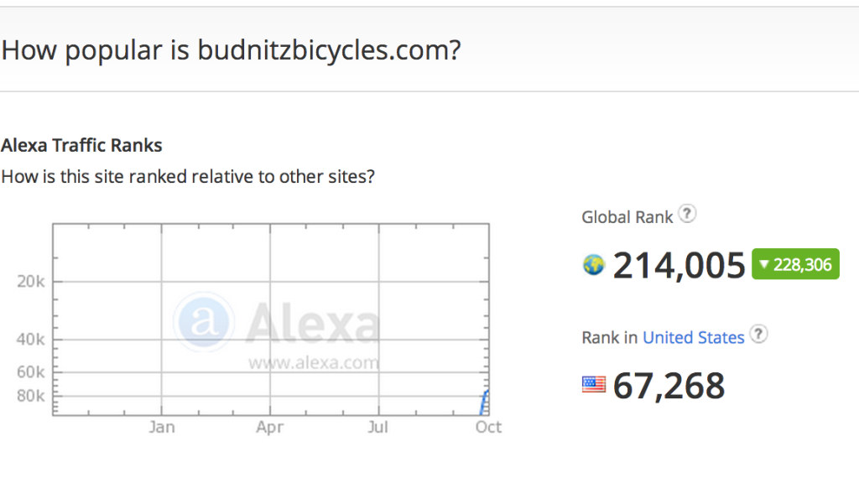Click the global rank number 214,005
Screen dimensions: 859x504
click(x=679, y=266)
